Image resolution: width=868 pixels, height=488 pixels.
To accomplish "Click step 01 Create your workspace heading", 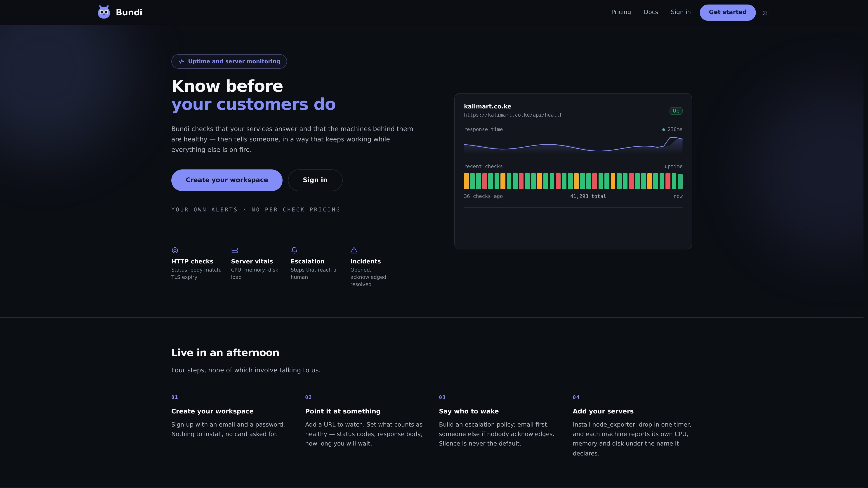I will pyautogui.click(x=212, y=411).
